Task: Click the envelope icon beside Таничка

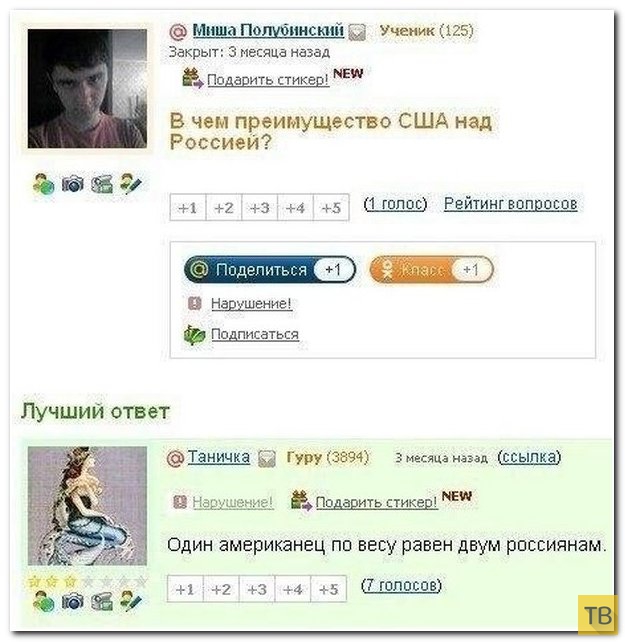Action: coord(267,458)
